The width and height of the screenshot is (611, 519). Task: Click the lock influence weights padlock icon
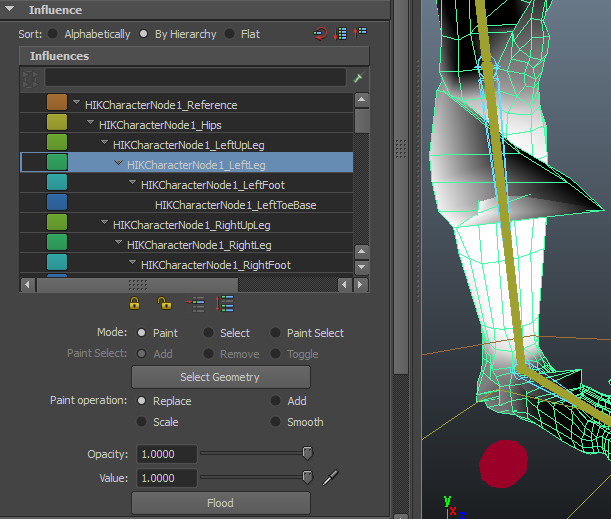click(x=134, y=304)
